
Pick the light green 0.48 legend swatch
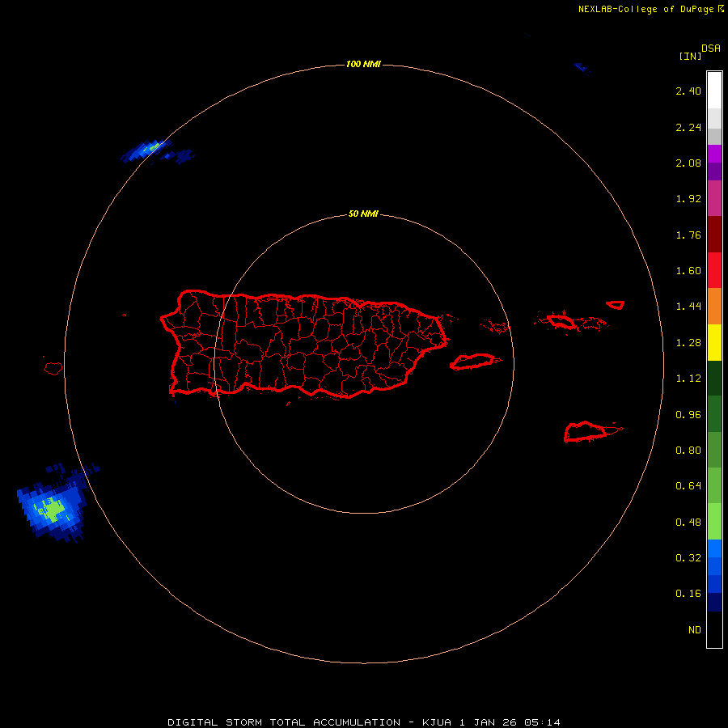tap(714, 522)
